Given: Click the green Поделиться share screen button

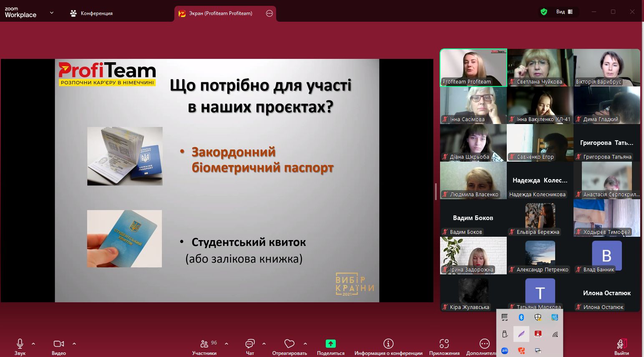Looking at the screenshot, I should pos(331,344).
